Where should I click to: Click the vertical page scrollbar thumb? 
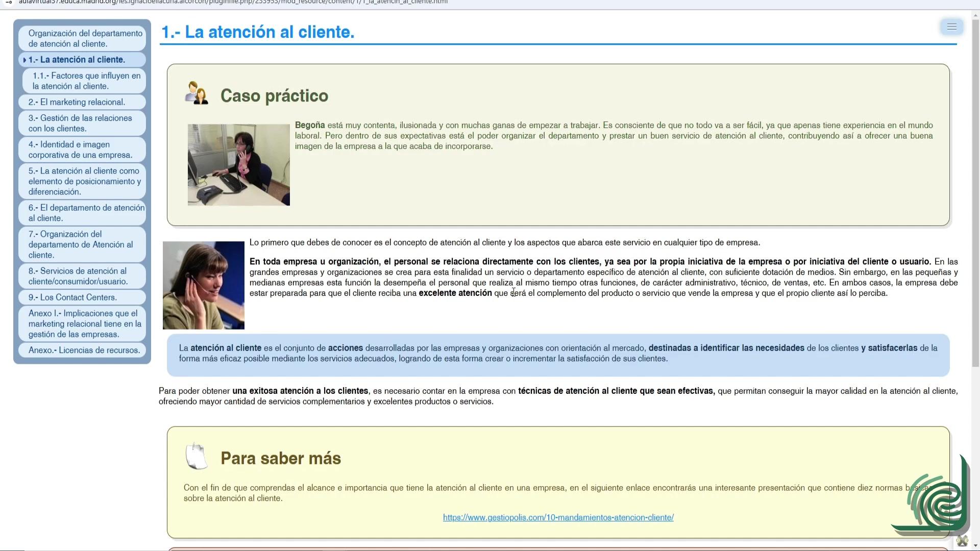(975, 194)
